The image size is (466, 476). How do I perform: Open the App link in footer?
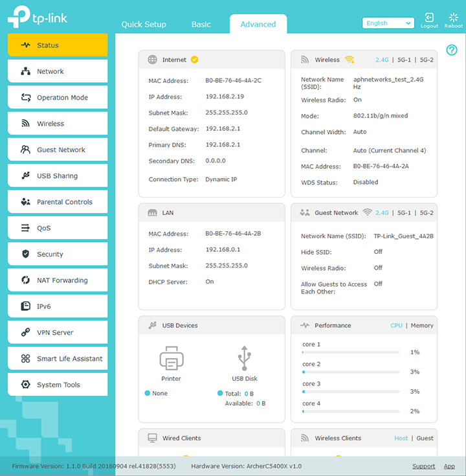(449, 466)
